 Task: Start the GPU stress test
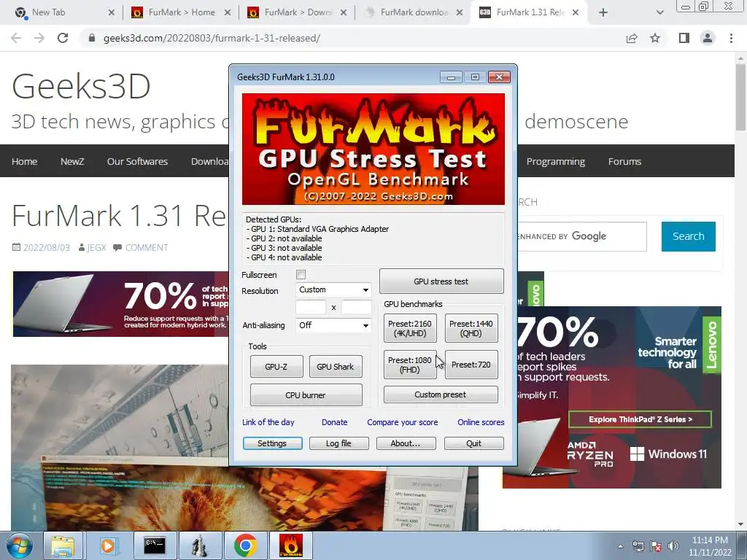click(441, 281)
